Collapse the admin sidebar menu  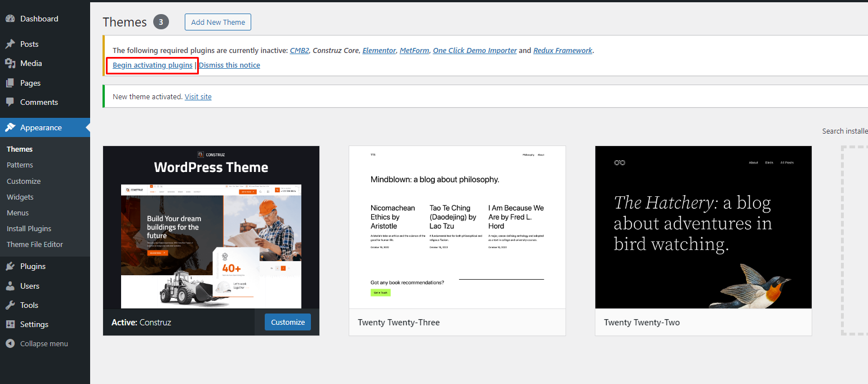(x=45, y=343)
